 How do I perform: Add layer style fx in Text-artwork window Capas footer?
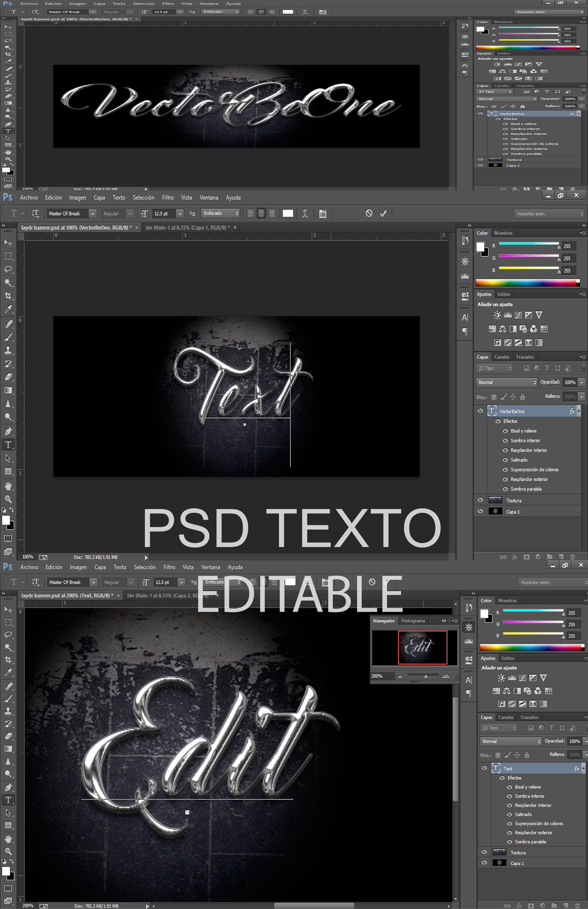[515, 557]
